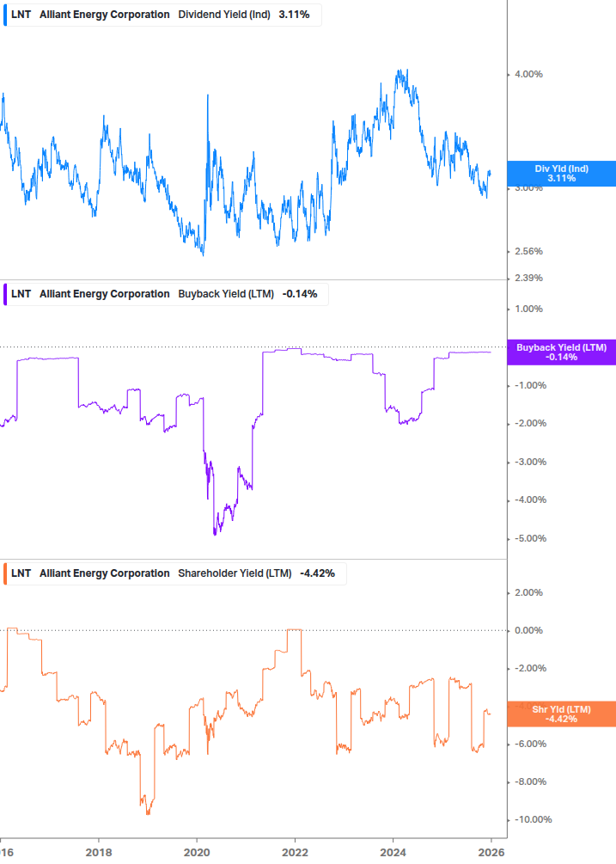Select the blue Div Yld (Ind) 3.11% price tag

(561, 174)
